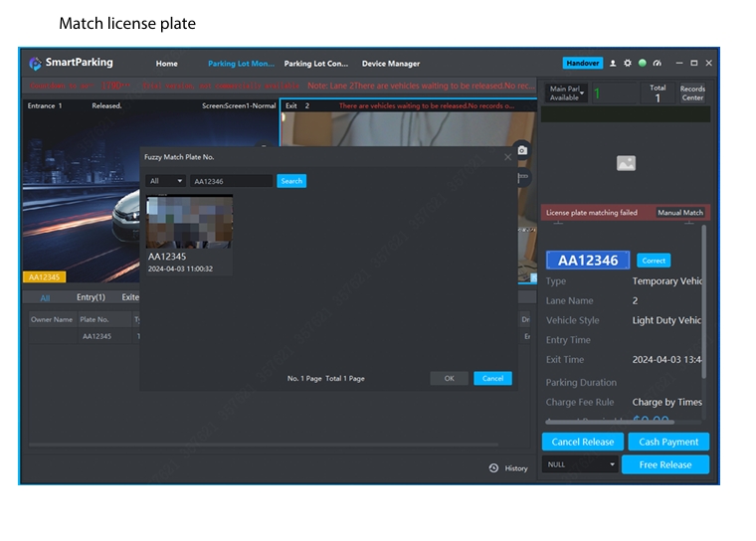The height and width of the screenshot is (541, 756).
Task: Click the image placeholder icon in right panel
Action: coord(626,163)
